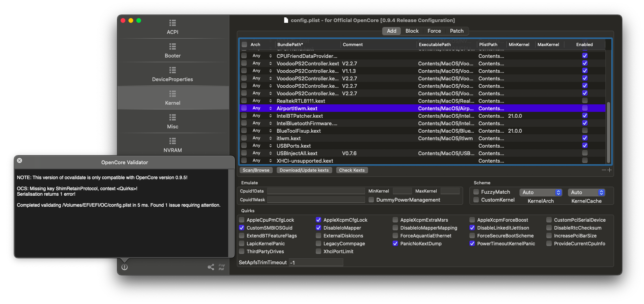Open DeviceProperties section in sidebar
The image size is (644, 304).
coord(173,70)
